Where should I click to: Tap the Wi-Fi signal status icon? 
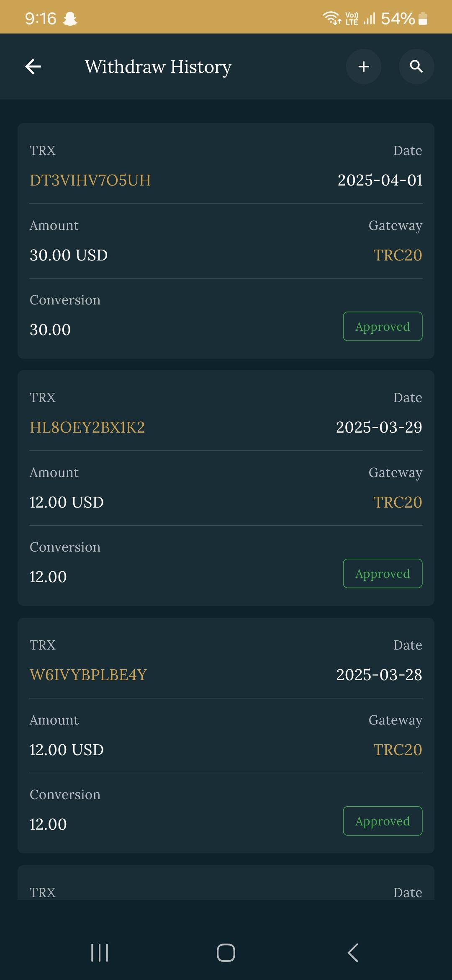331,18
